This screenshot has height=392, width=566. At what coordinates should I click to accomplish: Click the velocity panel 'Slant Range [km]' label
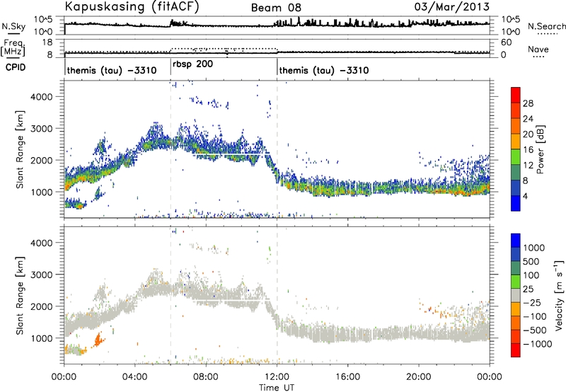(x=21, y=296)
